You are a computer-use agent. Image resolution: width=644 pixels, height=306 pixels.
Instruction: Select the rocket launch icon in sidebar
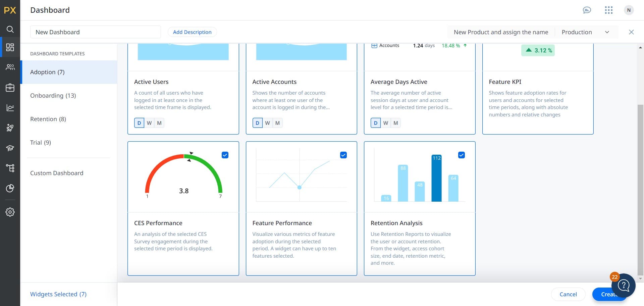pyautogui.click(x=10, y=128)
